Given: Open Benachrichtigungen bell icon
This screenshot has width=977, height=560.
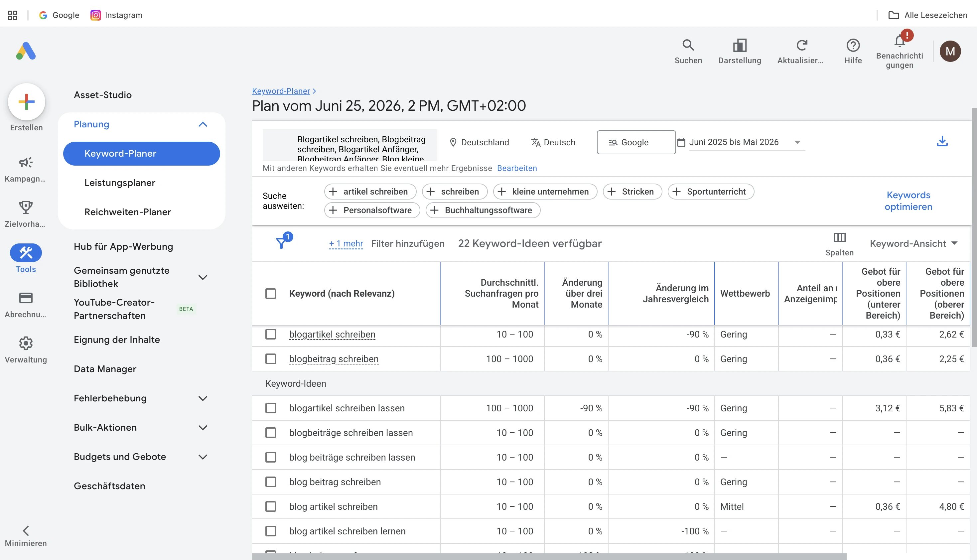Looking at the screenshot, I should click(x=899, y=41).
